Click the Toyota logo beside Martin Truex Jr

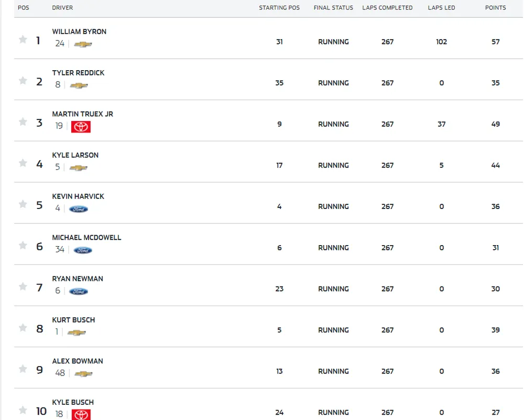pyautogui.click(x=81, y=127)
